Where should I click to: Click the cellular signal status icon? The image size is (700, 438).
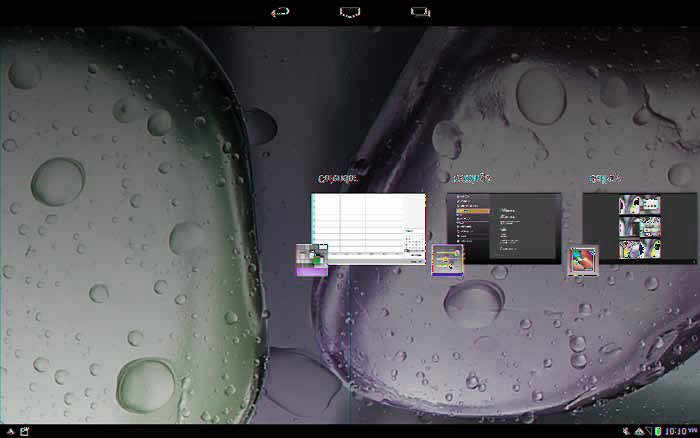point(649,431)
